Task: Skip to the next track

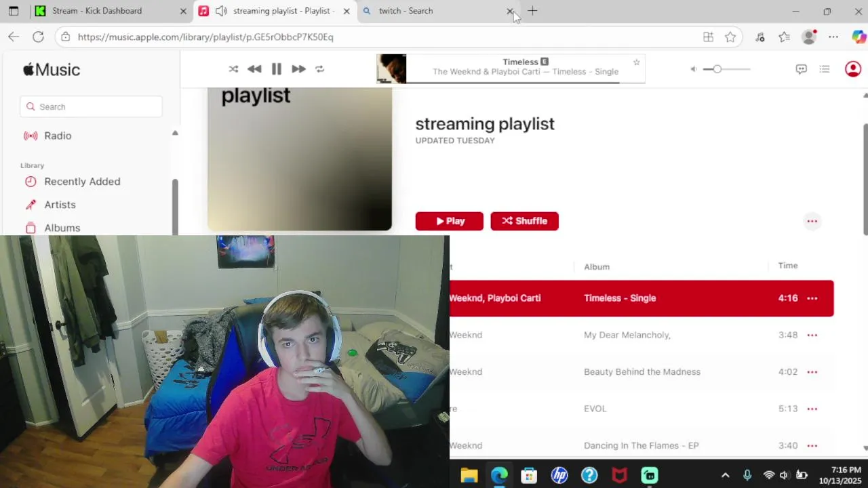Action: click(x=298, y=69)
